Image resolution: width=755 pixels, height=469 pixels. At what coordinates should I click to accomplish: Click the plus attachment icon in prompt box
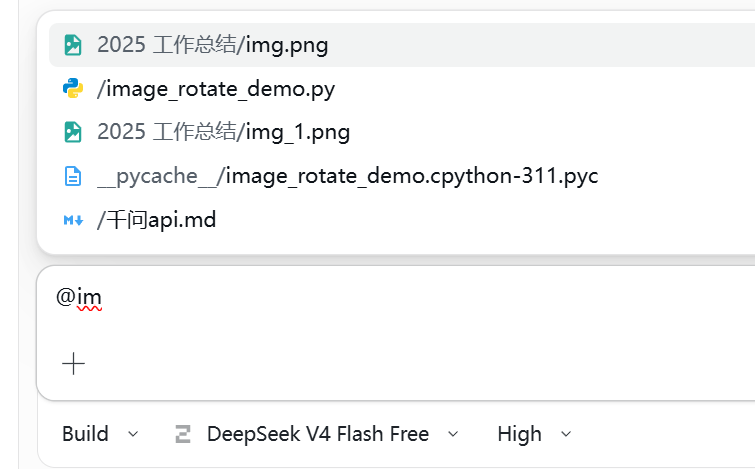click(x=74, y=364)
